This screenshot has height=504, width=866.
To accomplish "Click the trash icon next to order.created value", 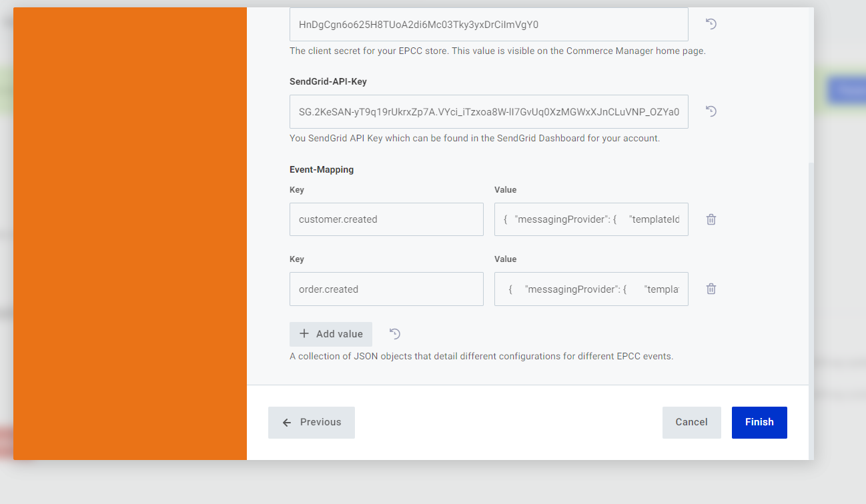I will click(711, 289).
